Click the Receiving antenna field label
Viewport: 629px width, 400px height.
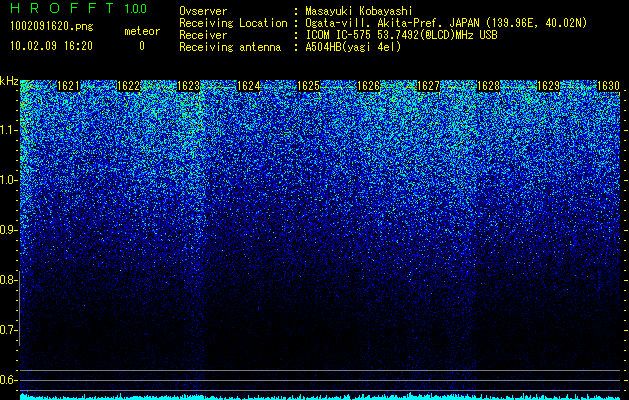(x=230, y=47)
